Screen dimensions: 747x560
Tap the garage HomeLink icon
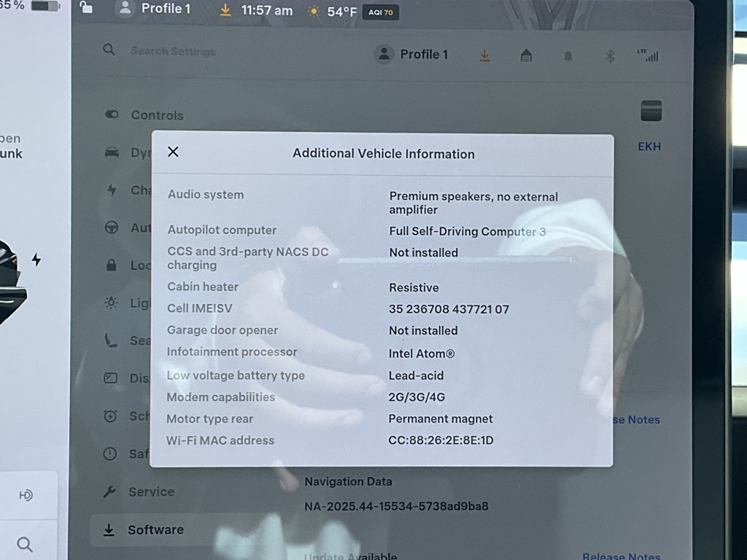click(526, 55)
